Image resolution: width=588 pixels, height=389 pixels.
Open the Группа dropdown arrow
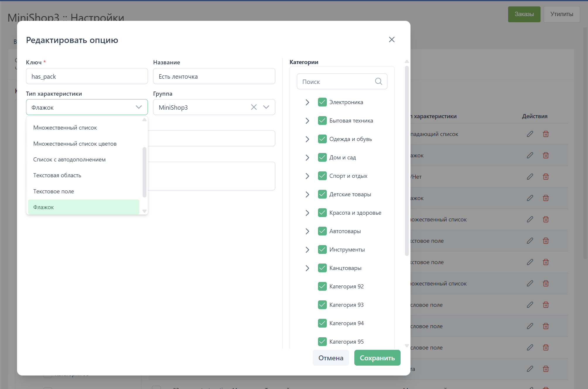point(266,107)
